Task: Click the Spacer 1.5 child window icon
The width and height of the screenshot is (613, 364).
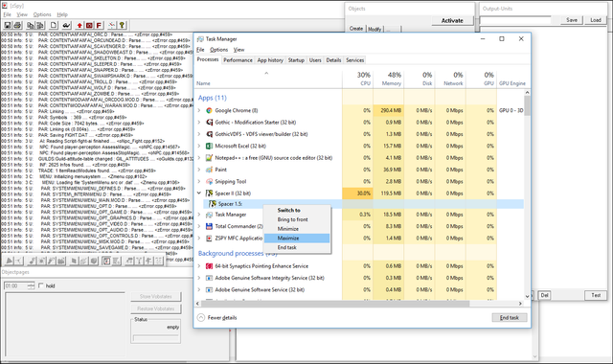Action: (213, 204)
